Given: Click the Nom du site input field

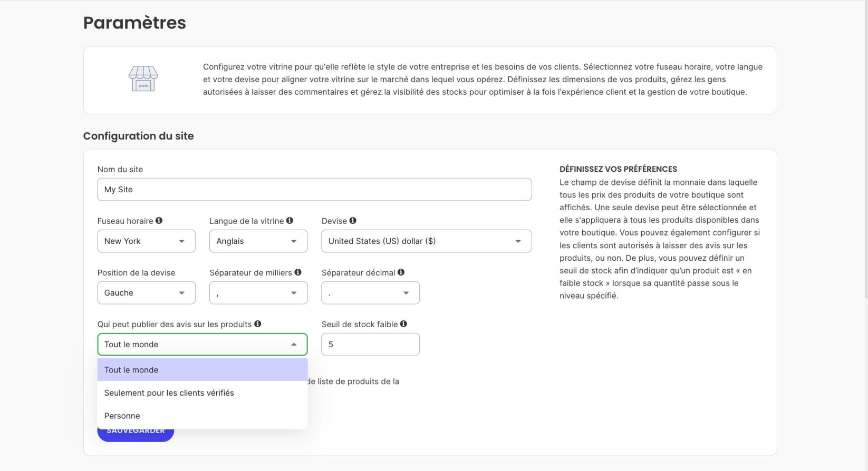Looking at the screenshot, I should click(x=314, y=190).
